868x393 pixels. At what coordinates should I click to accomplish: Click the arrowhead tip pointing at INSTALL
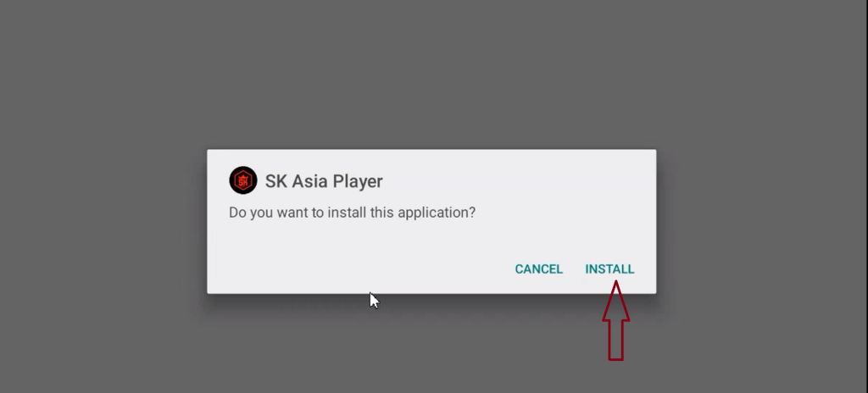616,284
